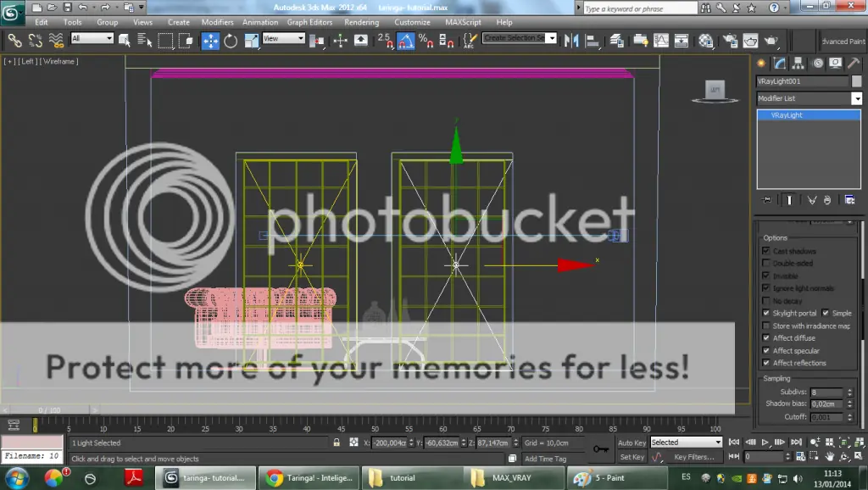Screen dimensions: 868x490
Task: Uncheck the Cast shadows option
Action: point(765,251)
